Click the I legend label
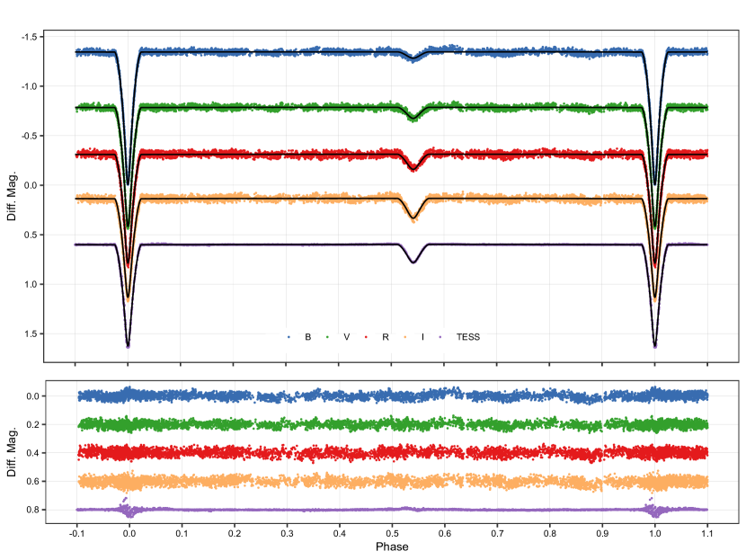Screen dimensions: 746x560 click(422, 337)
